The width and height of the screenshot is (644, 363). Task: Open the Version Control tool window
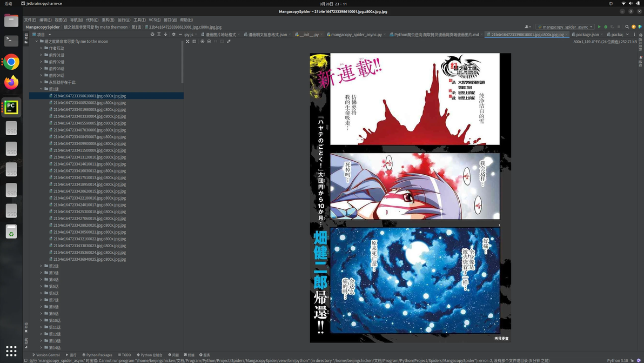tap(46, 355)
